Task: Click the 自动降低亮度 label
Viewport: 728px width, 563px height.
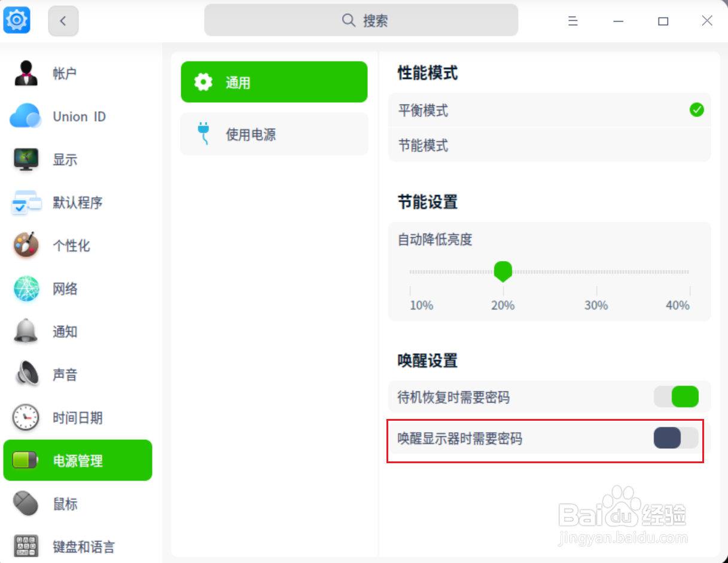Action: 435,240
